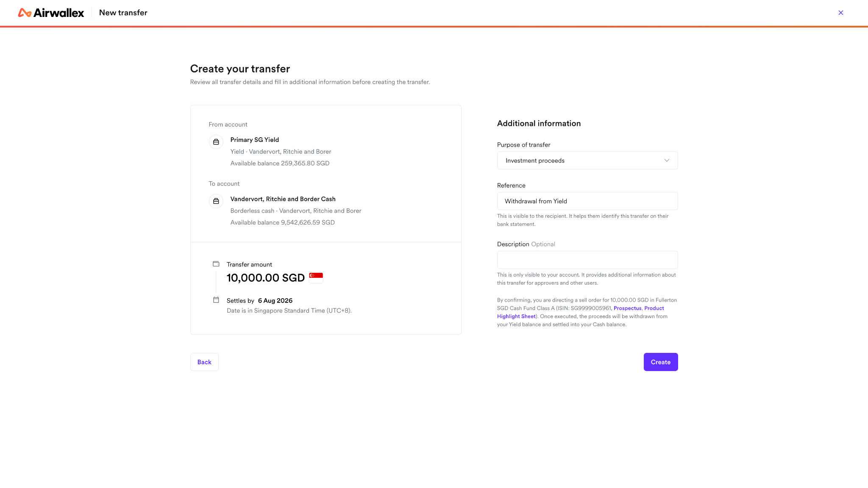Click the Create button
This screenshot has width=868, height=488.
tap(661, 362)
